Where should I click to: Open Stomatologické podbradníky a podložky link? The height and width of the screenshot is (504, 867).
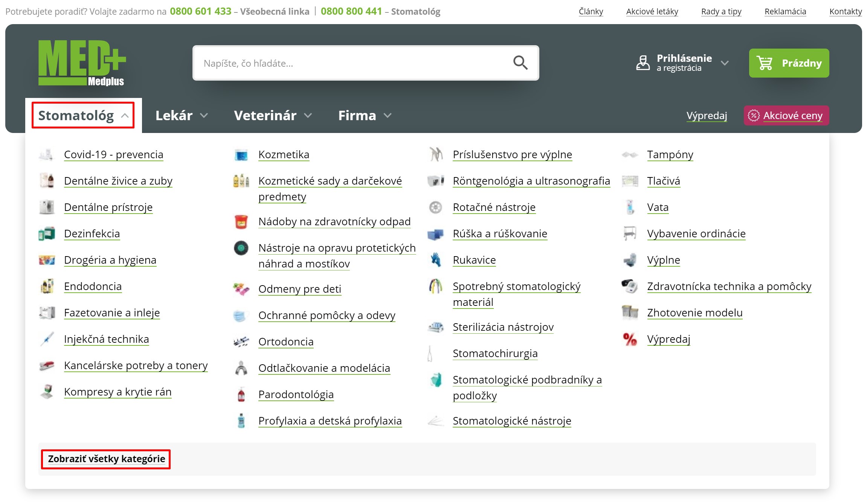(x=527, y=388)
